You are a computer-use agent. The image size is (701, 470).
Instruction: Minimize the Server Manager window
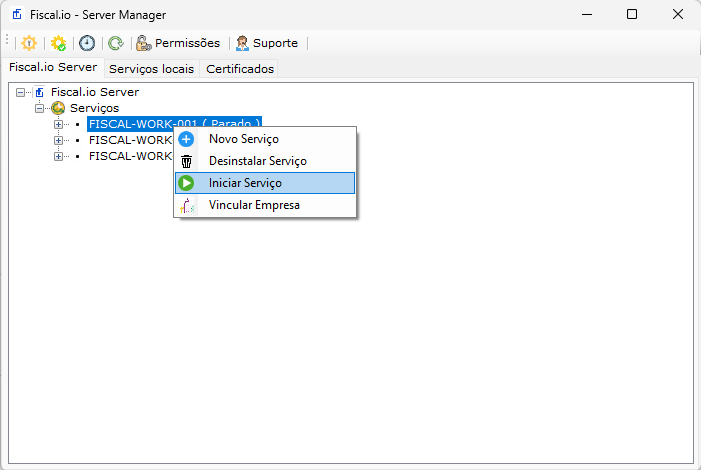[587, 14]
